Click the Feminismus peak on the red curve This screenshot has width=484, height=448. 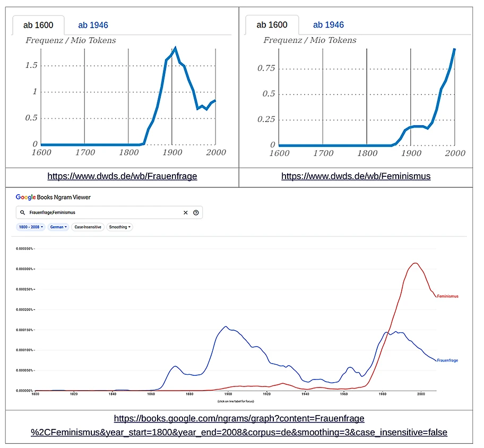pos(416,263)
